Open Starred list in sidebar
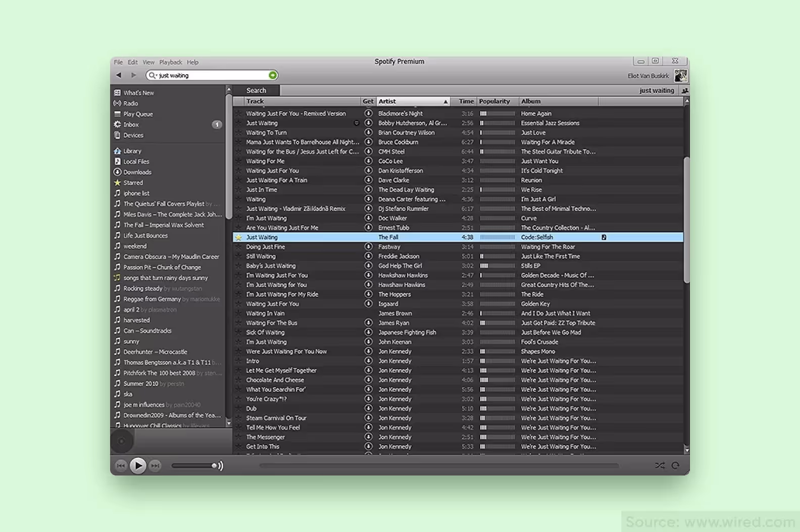 133,183
